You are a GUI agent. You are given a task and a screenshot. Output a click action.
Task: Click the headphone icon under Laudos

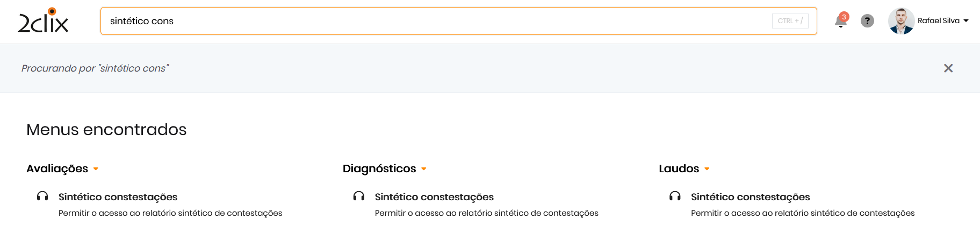[675, 196]
